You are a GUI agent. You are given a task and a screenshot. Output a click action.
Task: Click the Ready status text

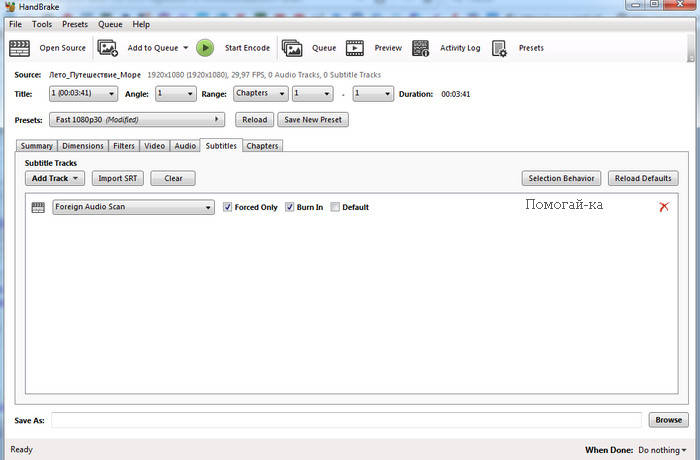coord(21,449)
